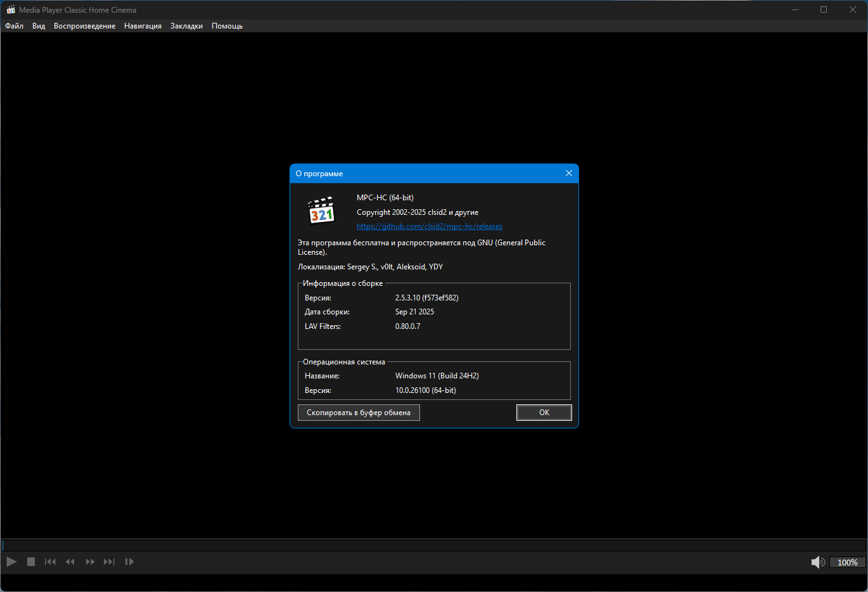Open the Вид menu

39,26
